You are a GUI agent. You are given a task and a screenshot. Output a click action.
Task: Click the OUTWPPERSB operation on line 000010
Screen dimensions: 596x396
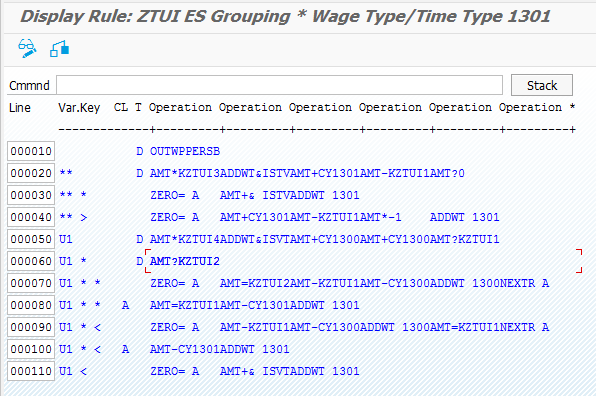[x=185, y=151]
